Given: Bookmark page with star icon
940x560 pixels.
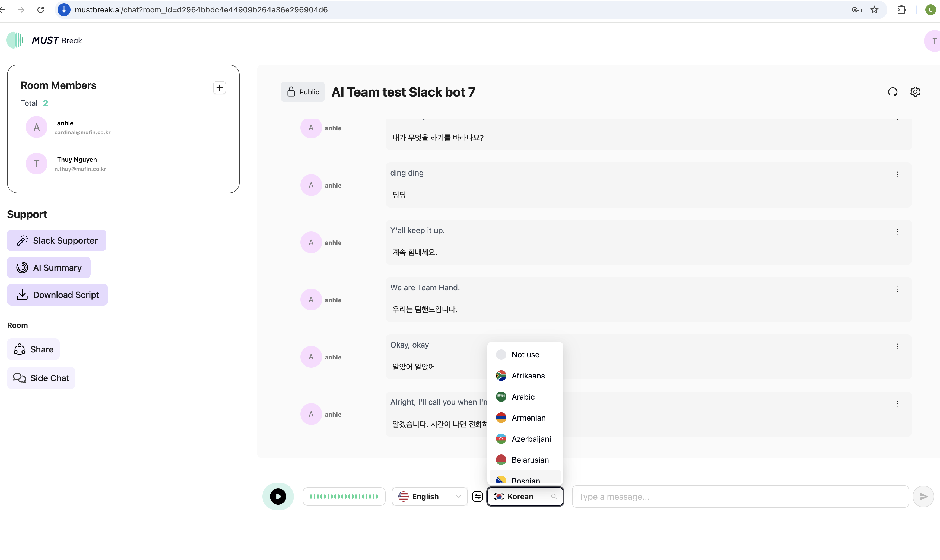Looking at the screenshot, I should coord(874,10).
